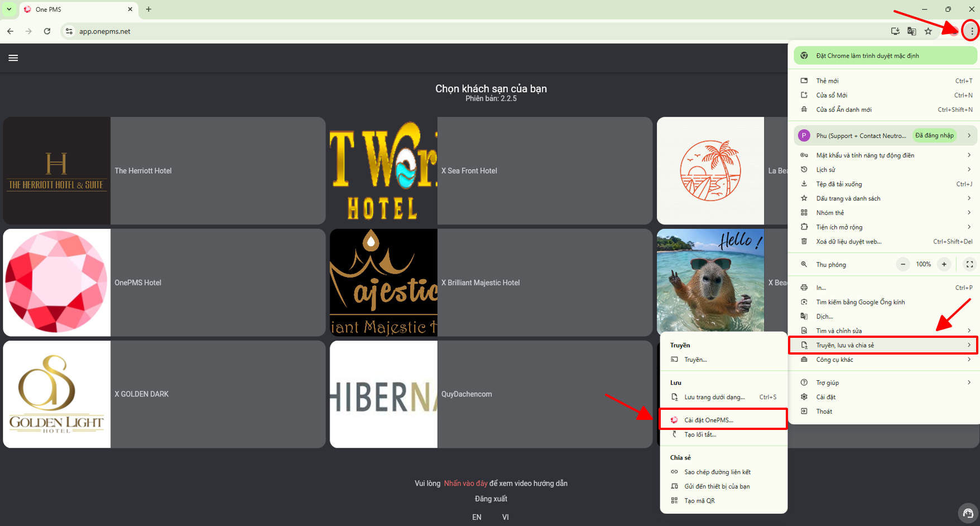Expand the Nhóm thẻ submenu
980x526 pixels.
point(886,213)
